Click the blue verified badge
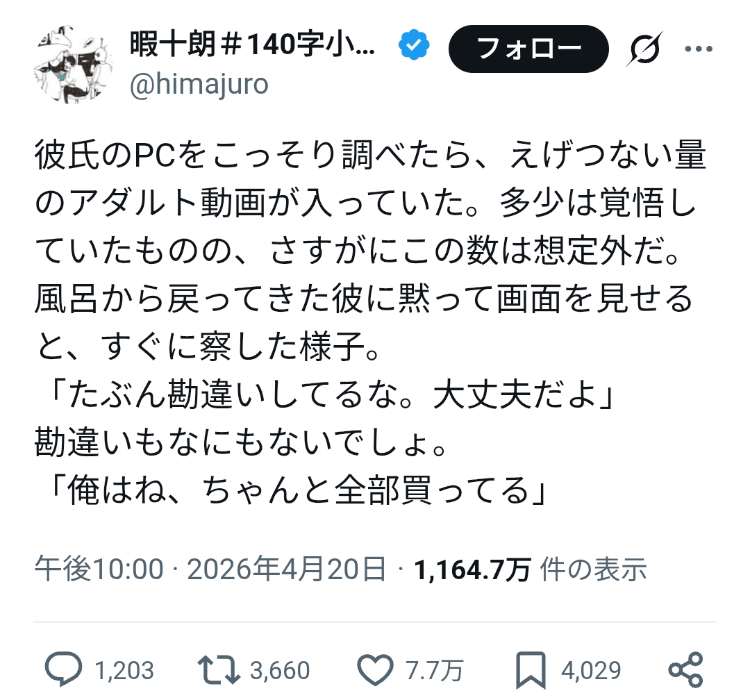The width and height of the screenshot is (750, 700). click(x=415, y=47)
